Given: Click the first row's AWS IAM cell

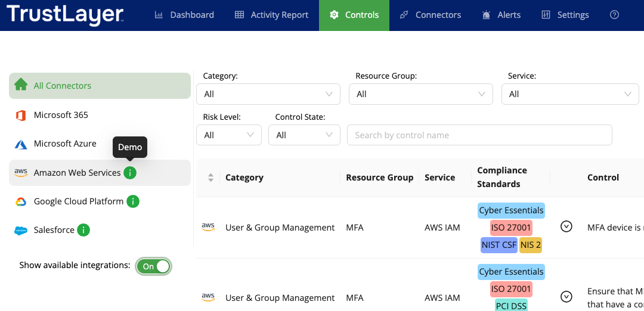Looking at the screenshot, I should coord(442,228).
